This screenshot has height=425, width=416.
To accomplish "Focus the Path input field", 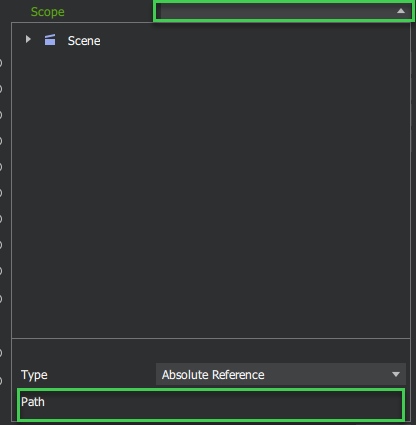I will coord(211,404).
